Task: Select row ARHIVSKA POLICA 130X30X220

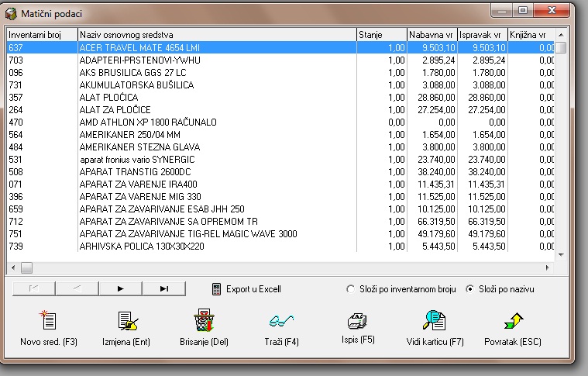Action: pyautogui.click(x=280, y=247)
